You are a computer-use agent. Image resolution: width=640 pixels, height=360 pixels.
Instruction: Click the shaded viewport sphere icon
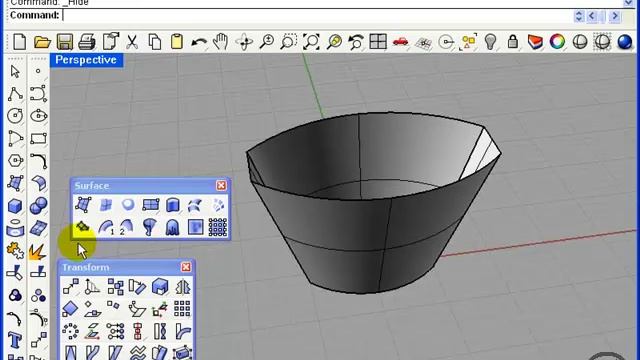click(580, 42)
